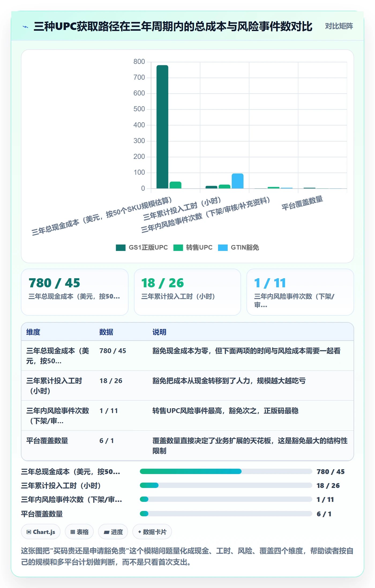Select table cell 6 / 1
The width and height of the screenshot is (375, 588).
point(107,441)
